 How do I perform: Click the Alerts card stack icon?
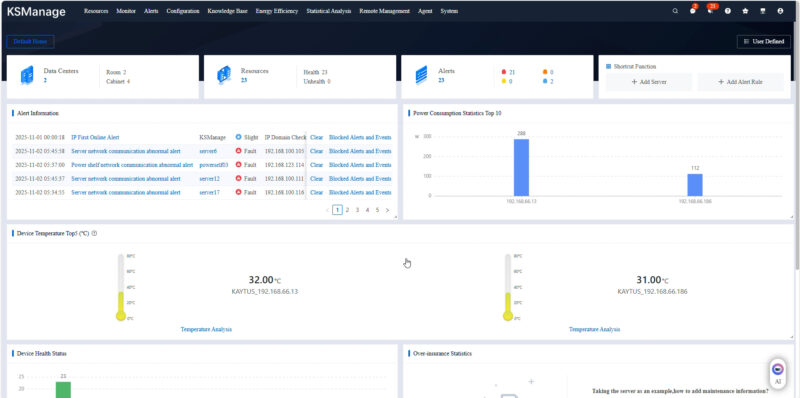(x=421, y=76)
